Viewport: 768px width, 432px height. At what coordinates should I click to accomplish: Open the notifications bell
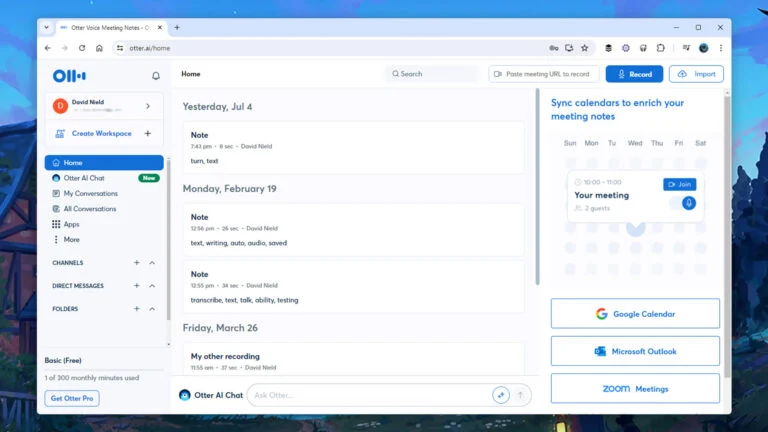pos(155,75)
